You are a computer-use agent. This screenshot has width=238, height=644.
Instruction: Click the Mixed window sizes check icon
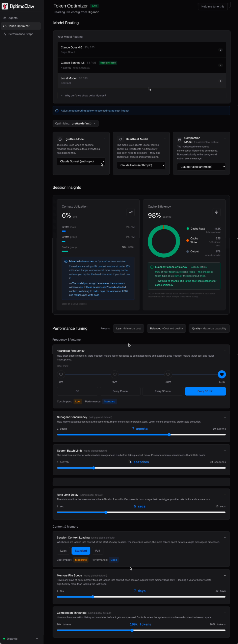[66, 261]
